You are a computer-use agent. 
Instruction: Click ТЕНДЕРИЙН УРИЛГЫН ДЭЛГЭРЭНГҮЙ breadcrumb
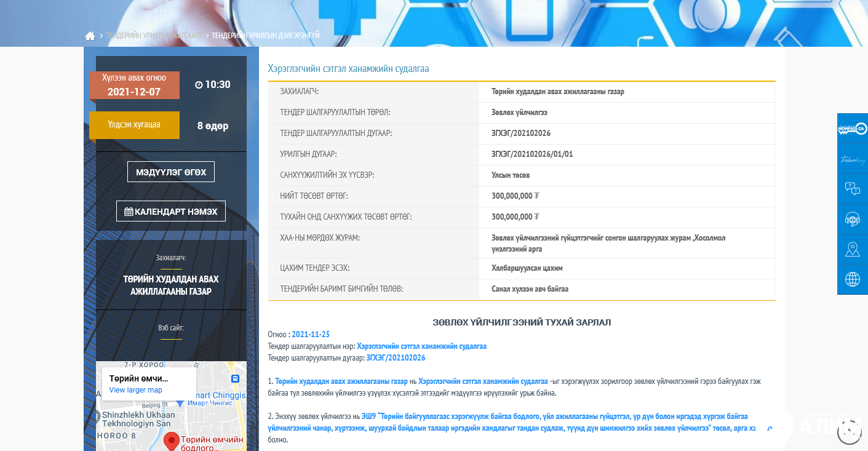tap(265, 36)
